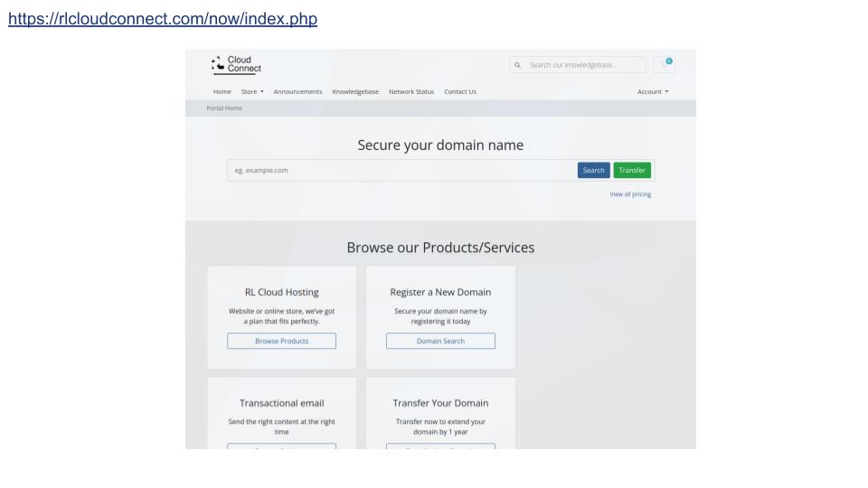Go to Home in navigation

(x=222, y=92)
